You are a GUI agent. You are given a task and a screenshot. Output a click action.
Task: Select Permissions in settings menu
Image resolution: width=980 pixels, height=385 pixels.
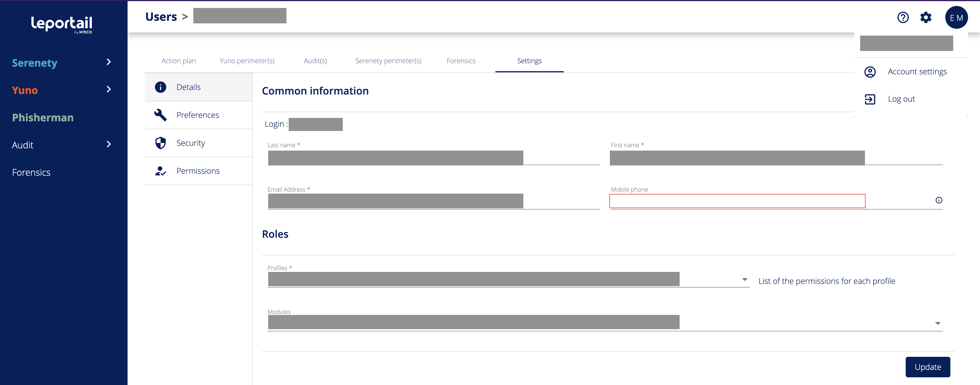point(198,171)
